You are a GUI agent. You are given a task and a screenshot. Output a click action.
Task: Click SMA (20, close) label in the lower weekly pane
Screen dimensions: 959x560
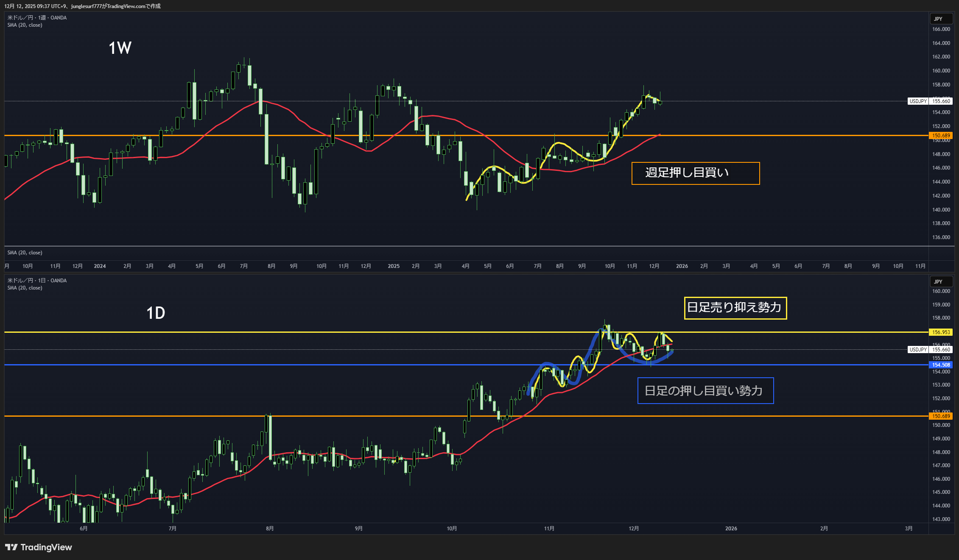25,253
